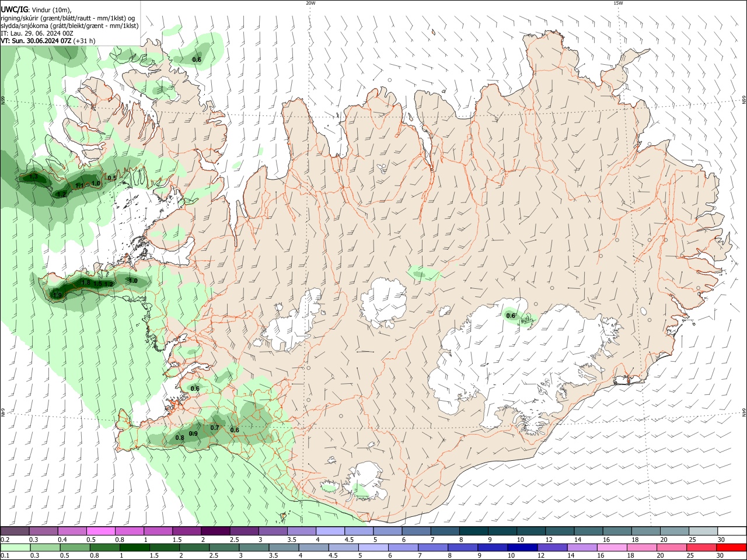Image resolution: width=747 pixels, height=560 pixels.
Task: Click the '0.6' value at the northwest map tip
Action: pos(197,60)
